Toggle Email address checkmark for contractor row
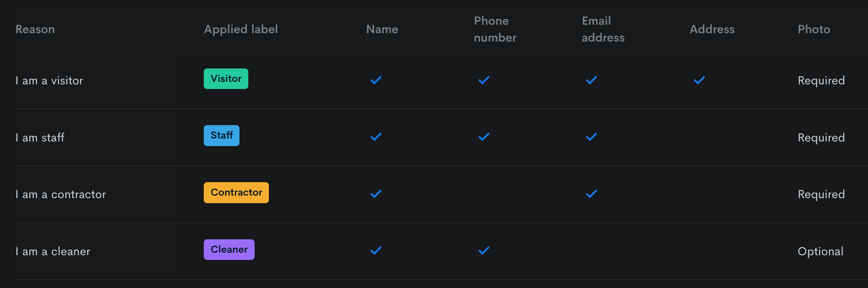Image resolution: width=868 pixels, height=288 pixels. 592,194
